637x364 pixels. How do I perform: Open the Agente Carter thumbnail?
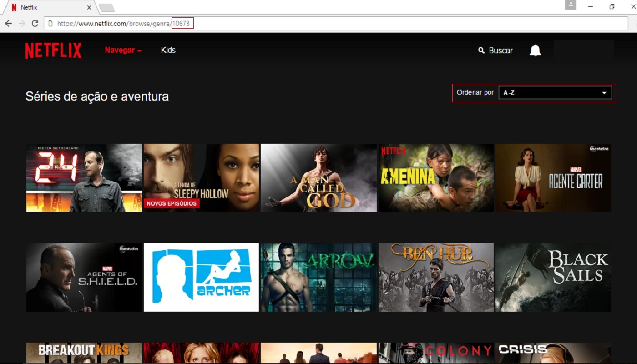pyautogui.click(x=553, y=178)
